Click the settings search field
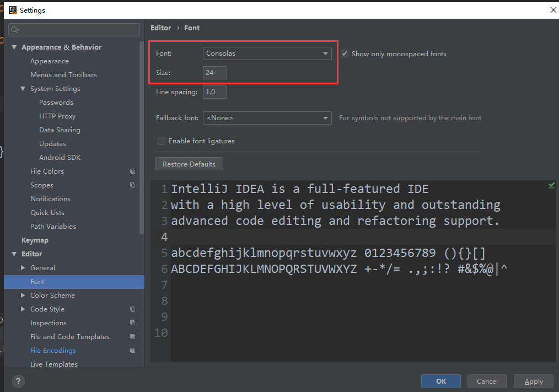The image size is (559, 392). click(74, 30)
